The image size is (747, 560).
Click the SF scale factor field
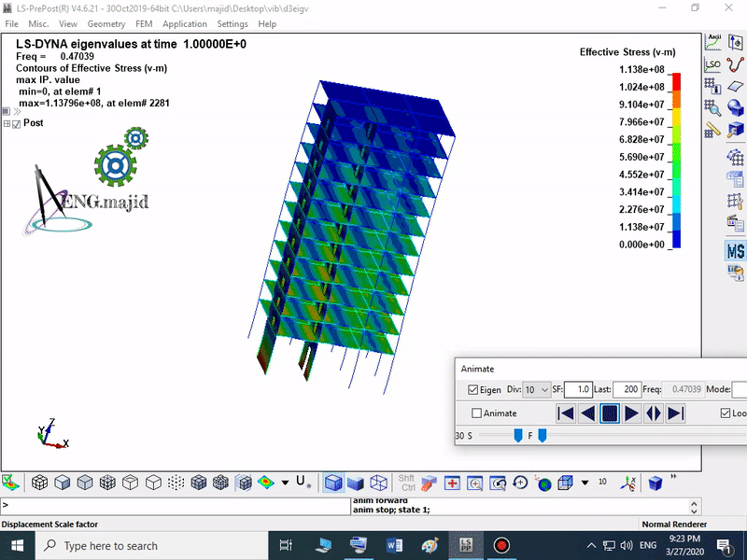tap(578, 389)
